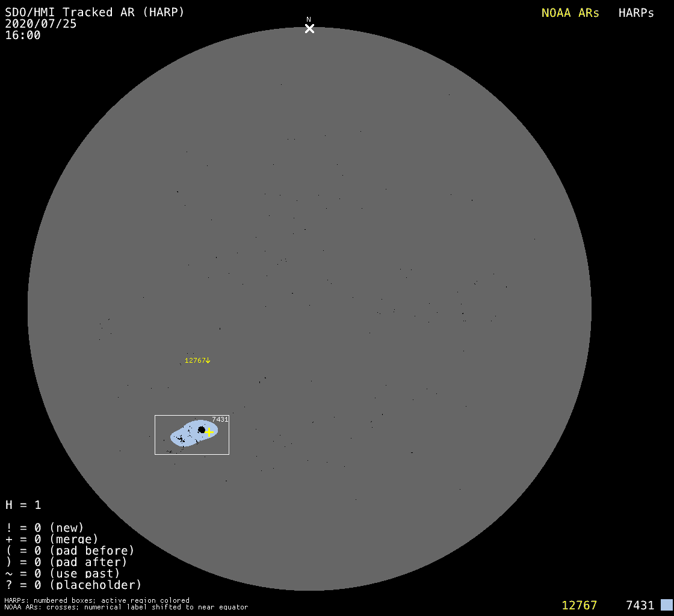Click the yellow NOAA ARs legend label
Screen dimensions: 674x616
click(570, 13)
